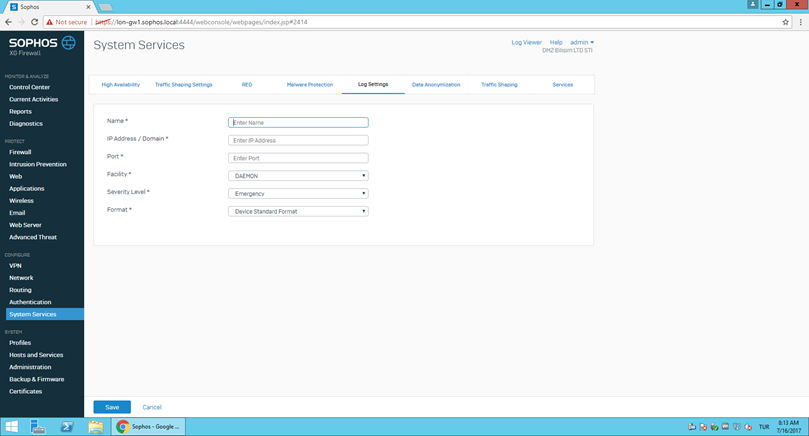This screenshot has width=809, height=436.
Task: Click Chrome user profile icon
Action: click(753, 4)
